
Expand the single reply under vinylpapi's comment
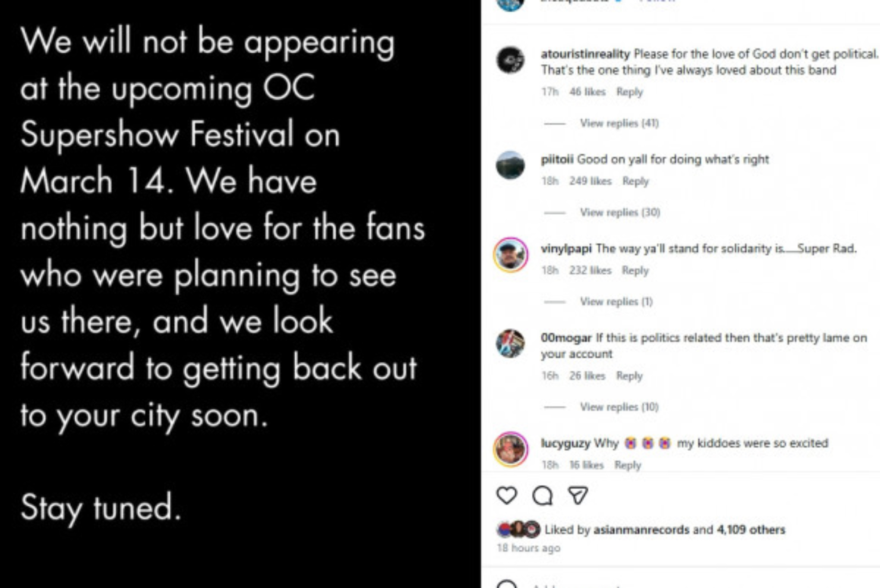click(616, 301)
